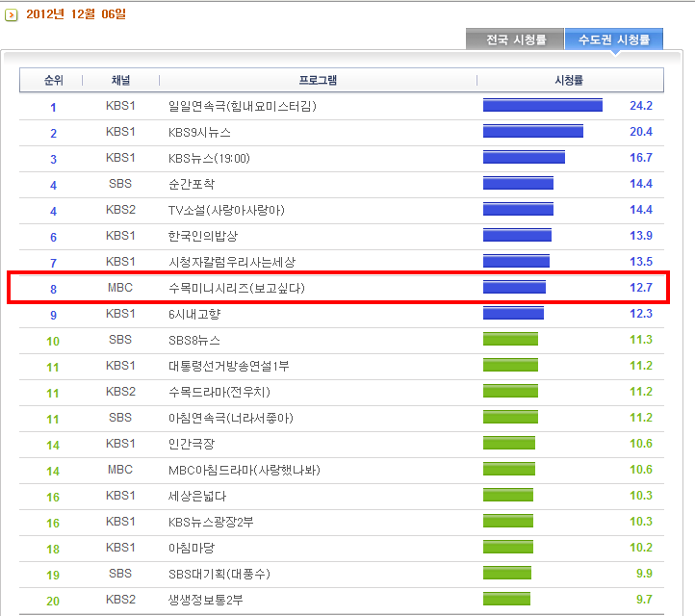Select program 아침마당
The height and width of the screenshot is (616, 695).
coord(191,549)
